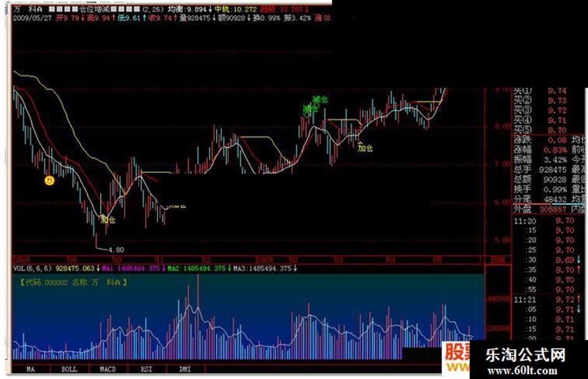Click the 仓位增减 indicator title
Viewport: 588px width, 379px height.
click(x=93, y=9)
